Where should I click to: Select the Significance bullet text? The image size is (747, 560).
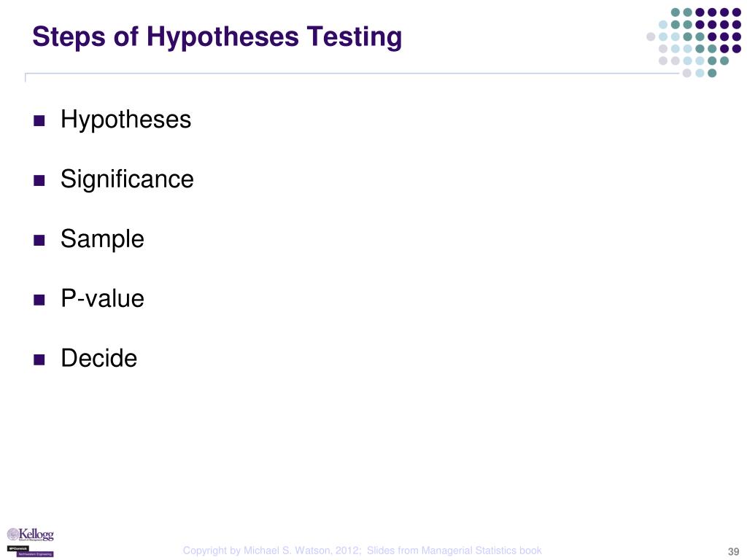pos(127,179)
